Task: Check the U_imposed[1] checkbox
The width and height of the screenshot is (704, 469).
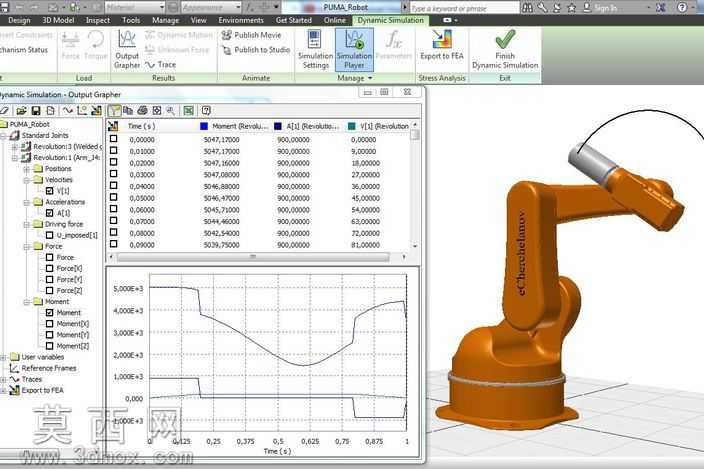Action: 50,235
